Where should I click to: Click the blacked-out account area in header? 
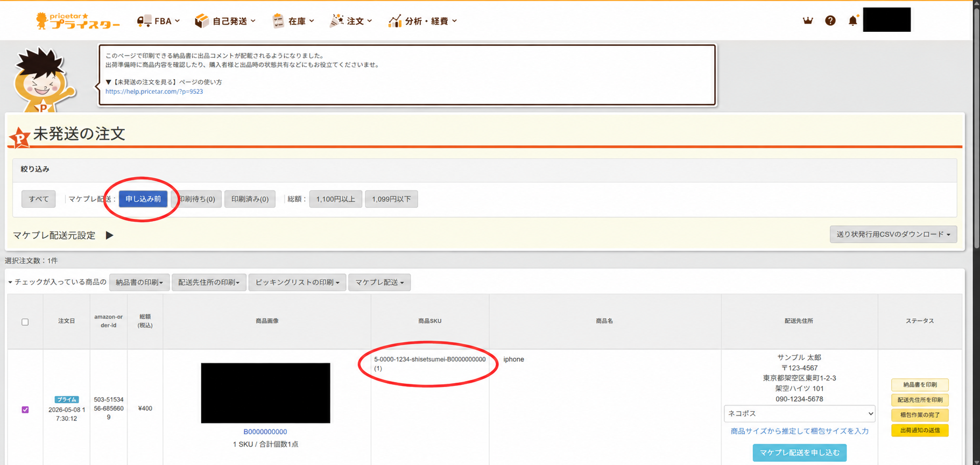[x=887, y=20]
